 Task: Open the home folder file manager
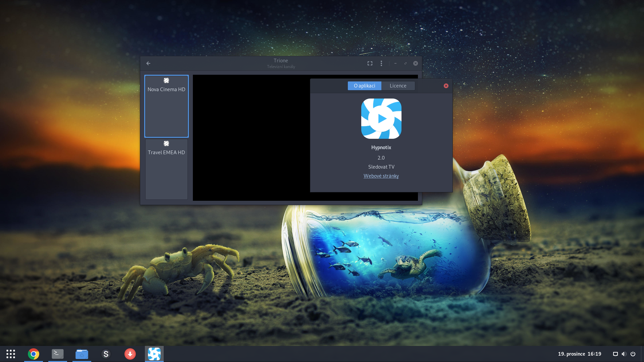pos(82,354)
